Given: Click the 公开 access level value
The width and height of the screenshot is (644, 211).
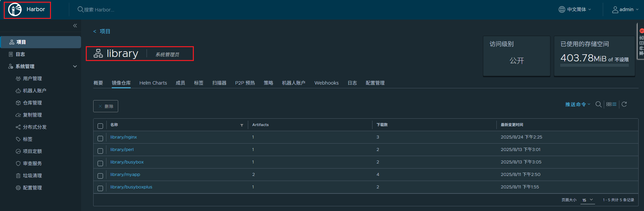Looking at the screenshot, I should click(517, 61).
